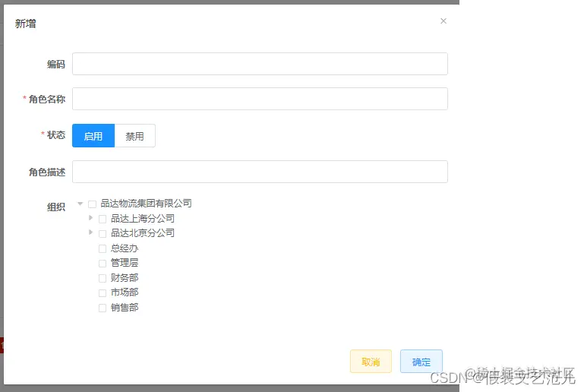
Task: Collapse the 品达物流集团有限公司 tree node
Action: click(x=80, y=204)
